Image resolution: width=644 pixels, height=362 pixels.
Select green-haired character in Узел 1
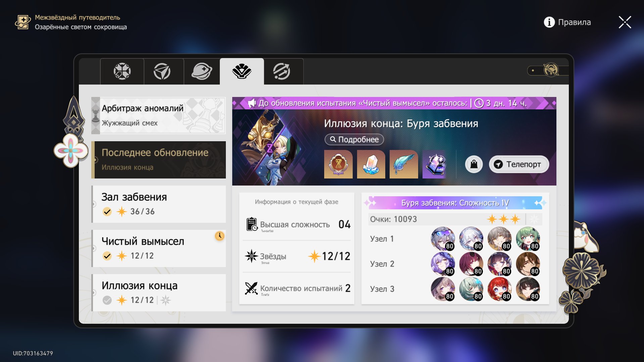[528, 239]
